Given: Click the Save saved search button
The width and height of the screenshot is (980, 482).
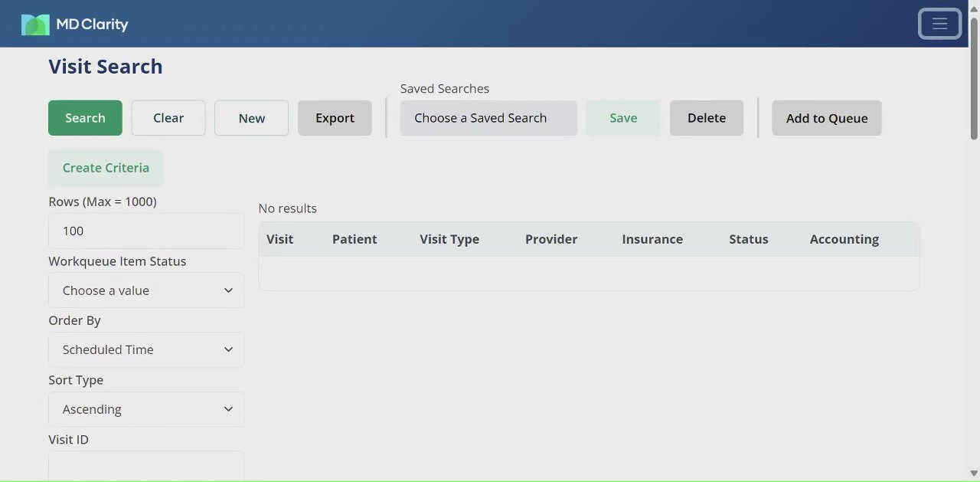Looking at the screenshot, I should (623, 118).
